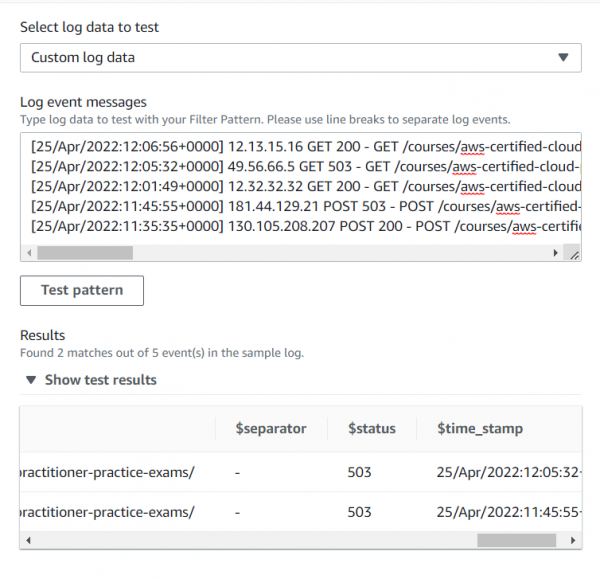Click the $separator column header
This screenshot has width=600, height=579.
[x=270, y=428]
